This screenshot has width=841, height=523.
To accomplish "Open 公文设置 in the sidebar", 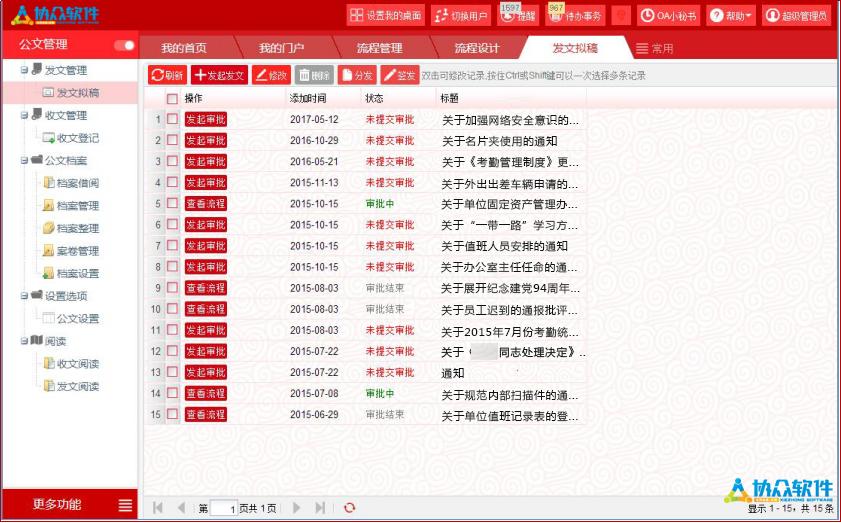I will click(78, 319).
